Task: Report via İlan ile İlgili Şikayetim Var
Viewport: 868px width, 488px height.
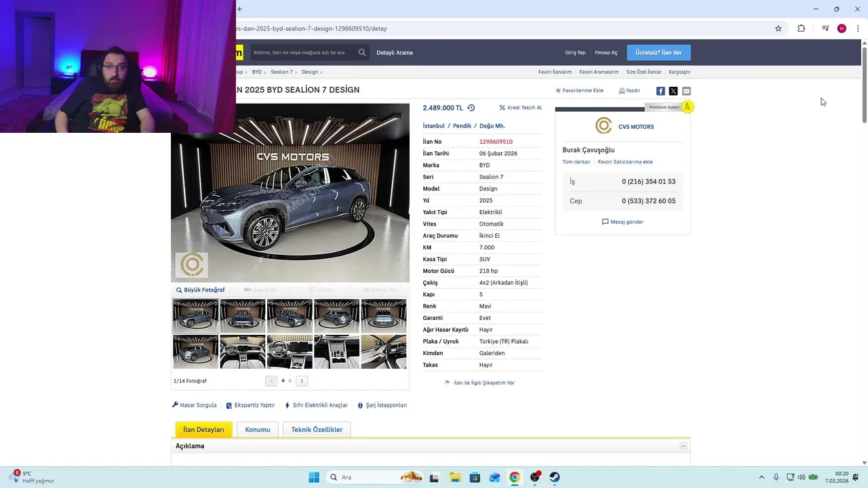Action: click(x=479, y=383)
